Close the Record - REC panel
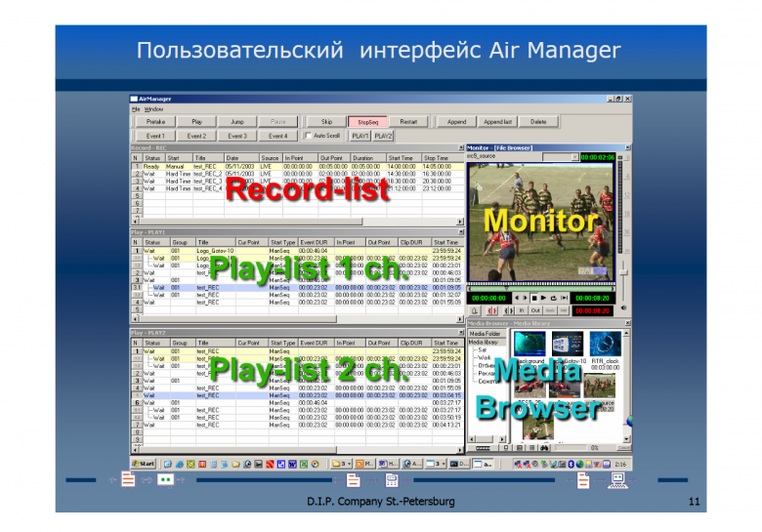762x532 pixels. (x=460, y=147)
